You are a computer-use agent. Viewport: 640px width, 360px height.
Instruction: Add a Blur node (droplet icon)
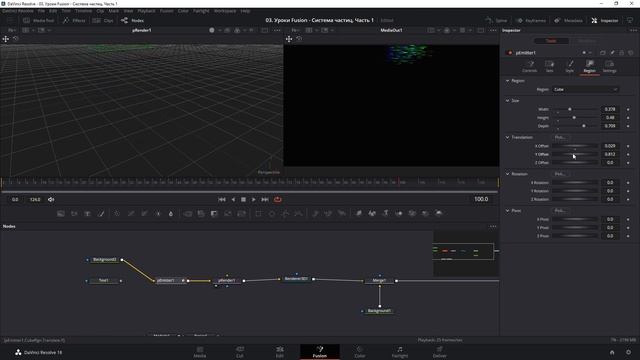[171, 213]
